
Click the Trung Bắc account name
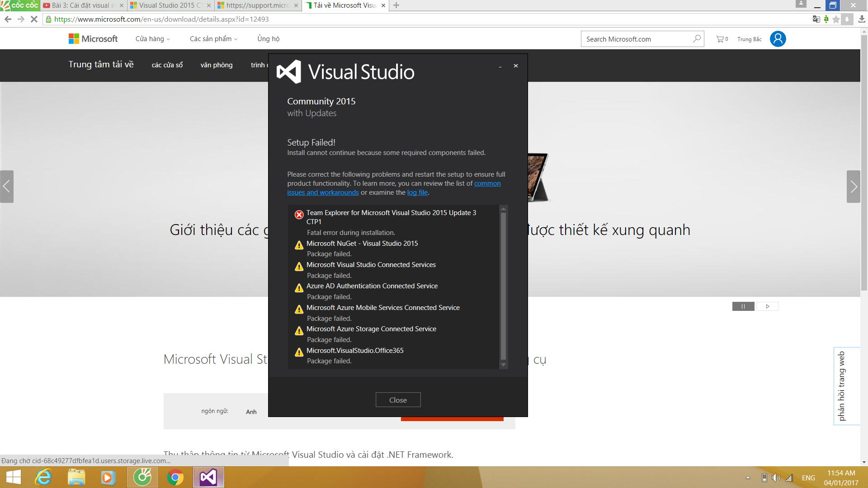tap(749, 39)
